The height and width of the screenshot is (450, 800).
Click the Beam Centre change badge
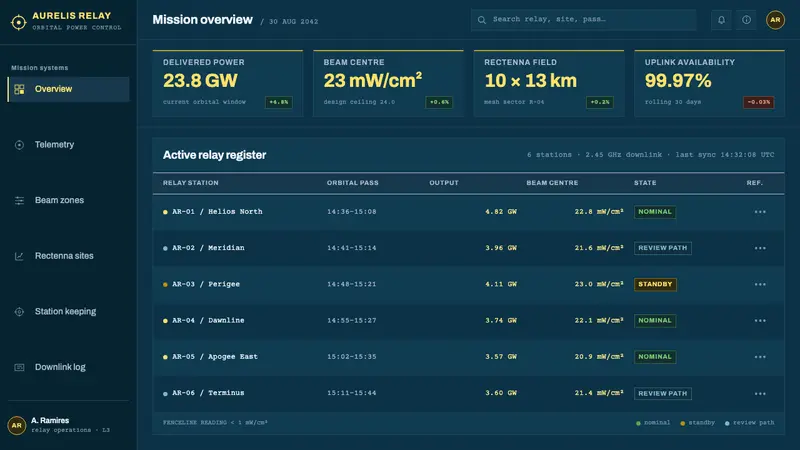439,102
